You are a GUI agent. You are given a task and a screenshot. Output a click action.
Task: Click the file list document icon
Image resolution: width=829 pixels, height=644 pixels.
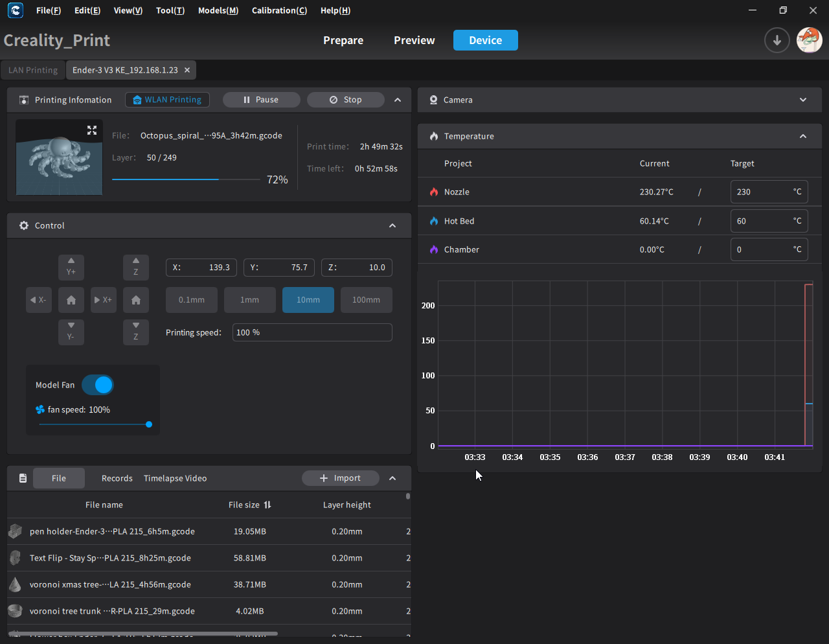coord(23,478)
